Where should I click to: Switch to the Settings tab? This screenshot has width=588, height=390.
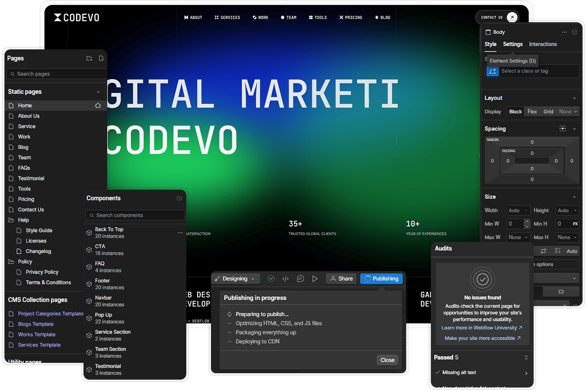coord(512,44)
